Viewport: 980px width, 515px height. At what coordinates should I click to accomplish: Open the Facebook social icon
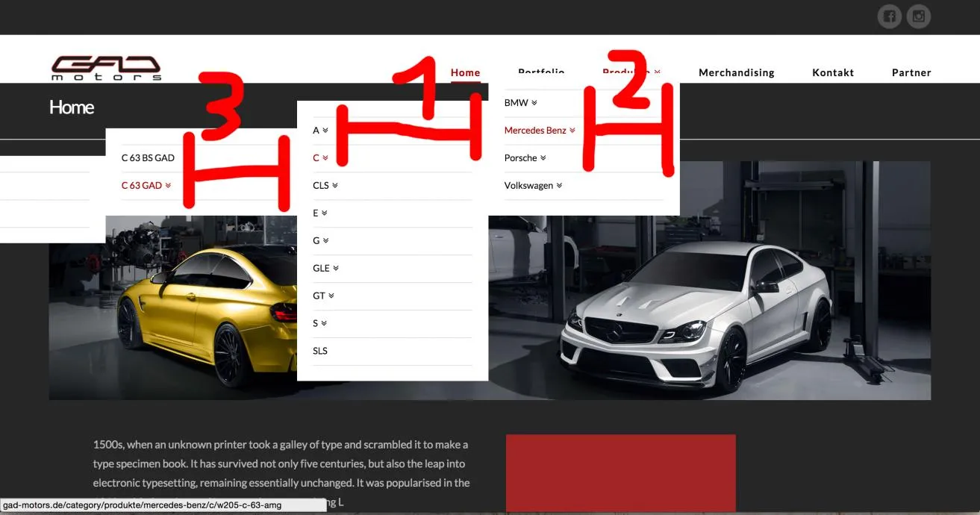click(x=889, y=16)
